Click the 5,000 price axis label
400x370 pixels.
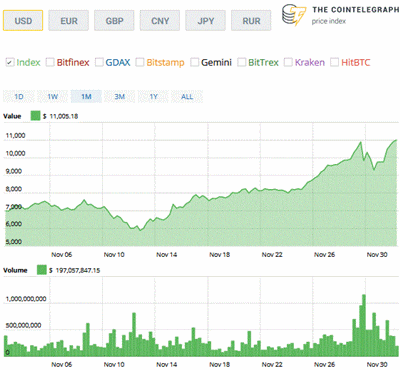(14, 242)
